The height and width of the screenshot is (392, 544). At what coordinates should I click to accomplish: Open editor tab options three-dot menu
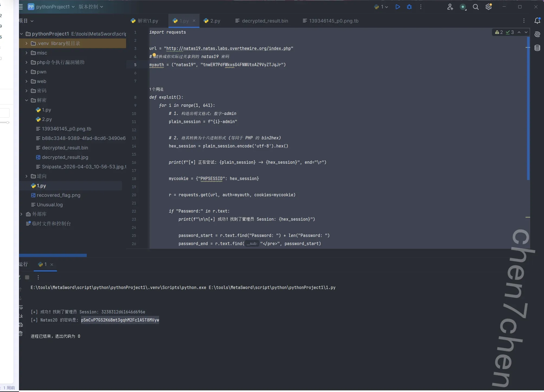(x=524, y=21)
